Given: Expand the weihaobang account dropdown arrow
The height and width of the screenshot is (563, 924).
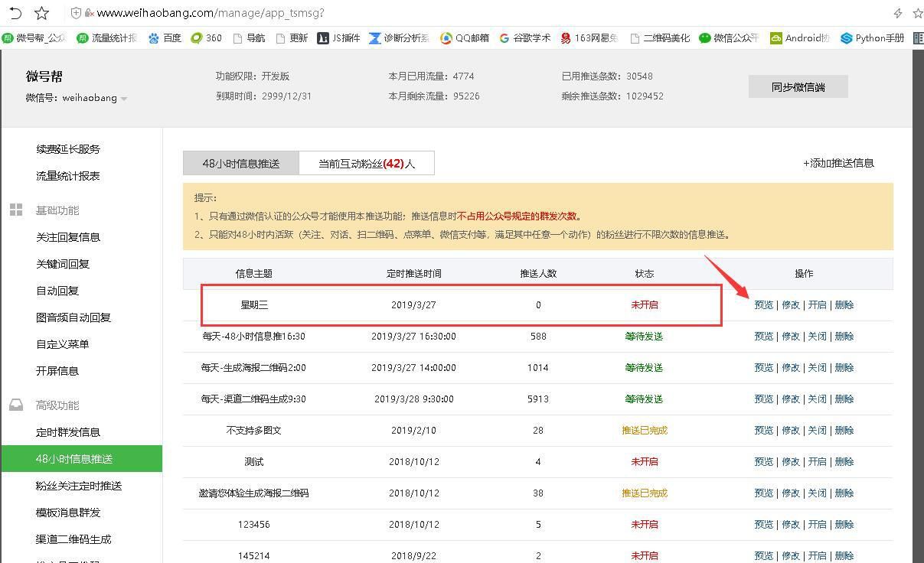Looking at the screenshot, I should click(x=124, y=98).
